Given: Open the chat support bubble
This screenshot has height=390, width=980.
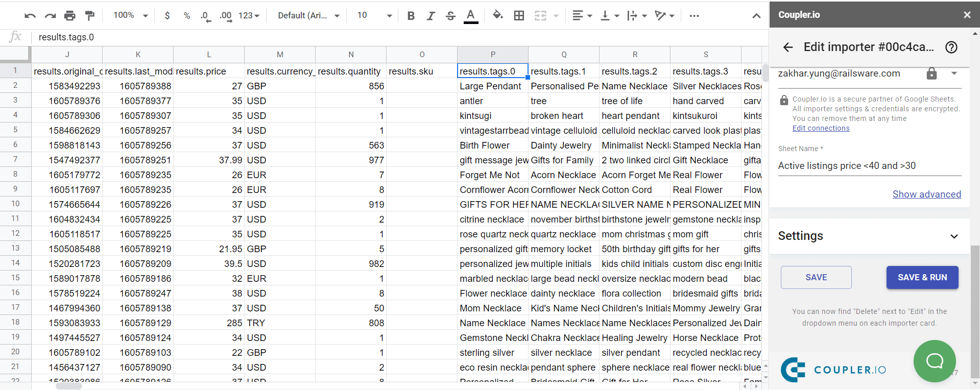Looking at the screenshot, I should (934, 361).
